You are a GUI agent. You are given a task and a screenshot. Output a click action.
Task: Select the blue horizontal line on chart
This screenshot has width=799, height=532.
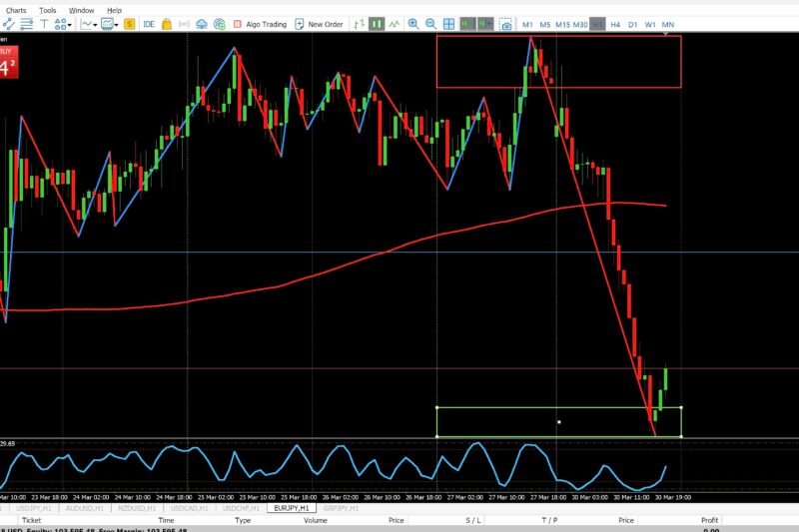tap(399, 252)
